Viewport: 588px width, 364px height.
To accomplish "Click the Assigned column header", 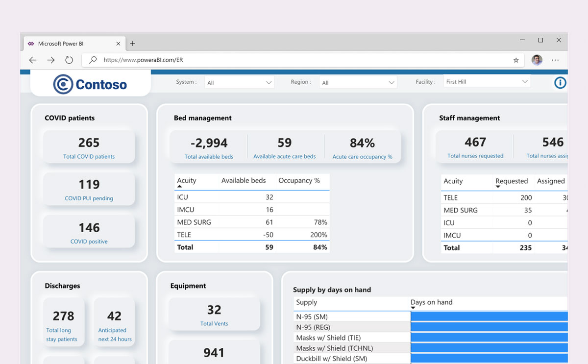I will click(551, 181).
